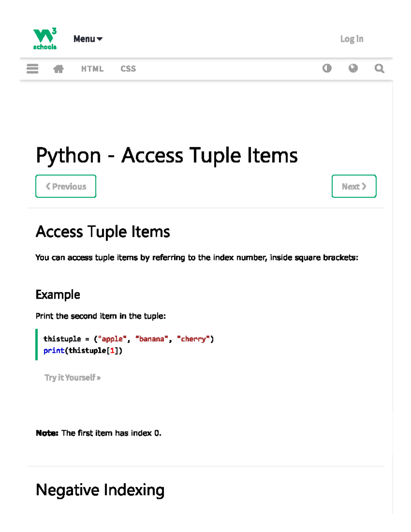Screen dimensions: 411x532
Task: Select the home icon in the navbar
Action: [x=58, y=69]
